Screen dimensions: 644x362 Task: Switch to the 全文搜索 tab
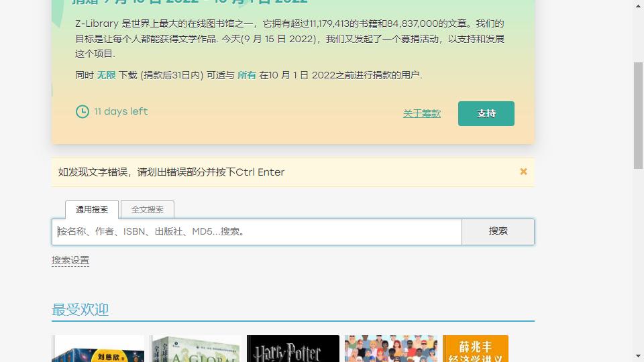pos(148,210)
